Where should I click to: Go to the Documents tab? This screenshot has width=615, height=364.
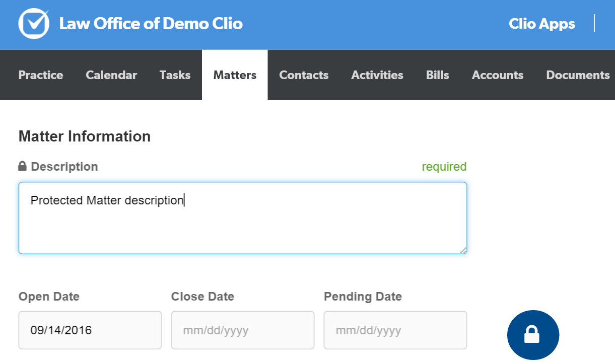coord(578,75)
